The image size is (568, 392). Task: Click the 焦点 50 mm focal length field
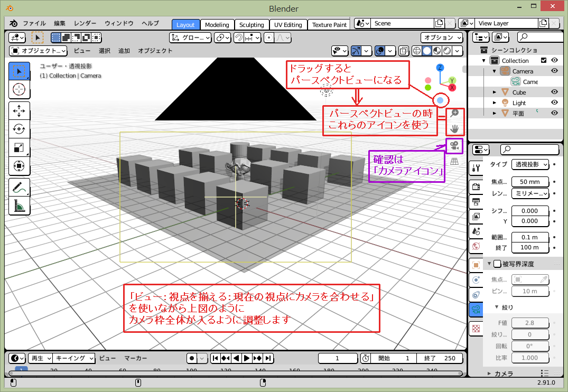coord(530,182)
